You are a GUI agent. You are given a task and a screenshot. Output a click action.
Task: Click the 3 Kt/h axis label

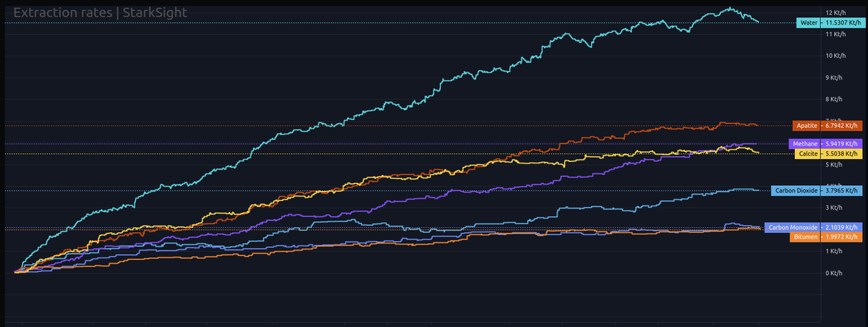(x=835, y=208)
